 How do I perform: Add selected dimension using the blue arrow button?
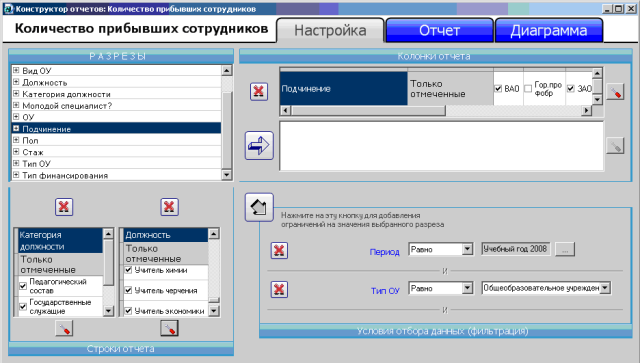259,145
